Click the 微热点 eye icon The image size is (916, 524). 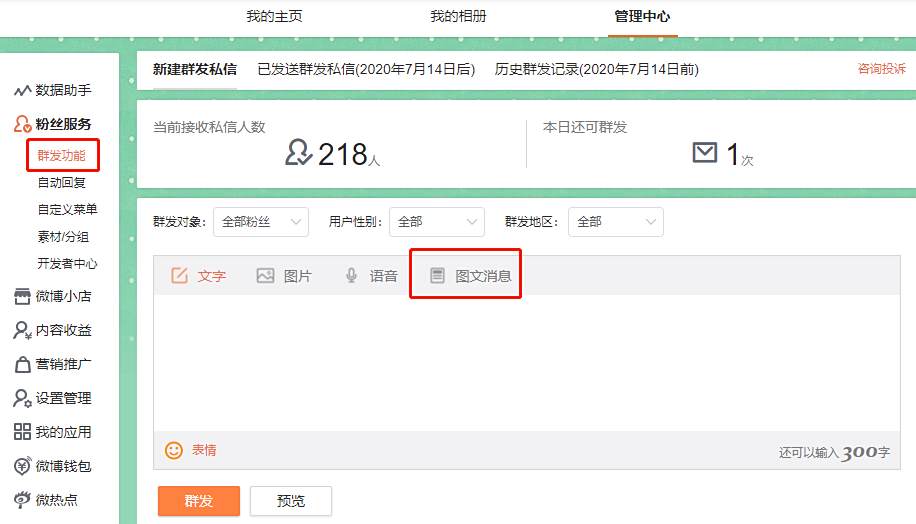click(22, 500)
